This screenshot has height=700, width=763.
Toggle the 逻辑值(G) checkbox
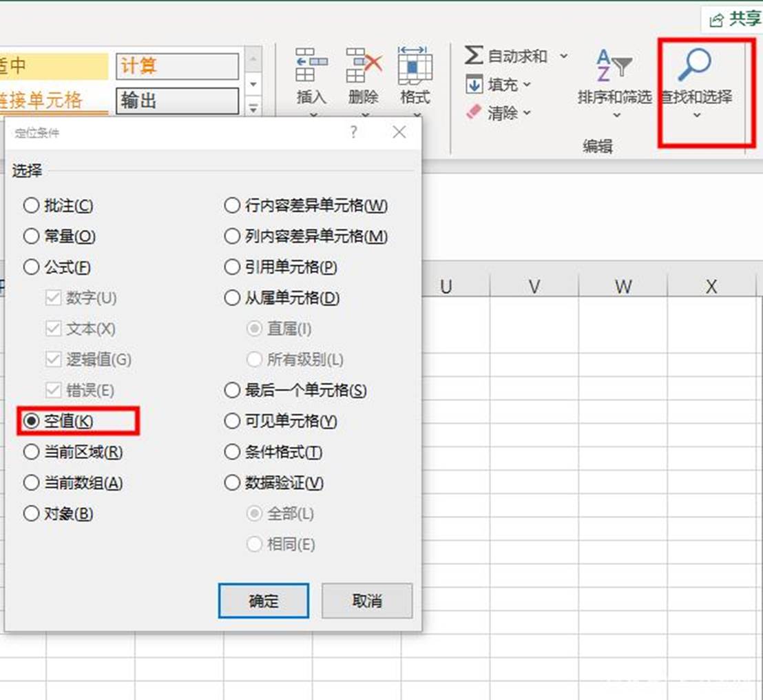pos(53,359)
